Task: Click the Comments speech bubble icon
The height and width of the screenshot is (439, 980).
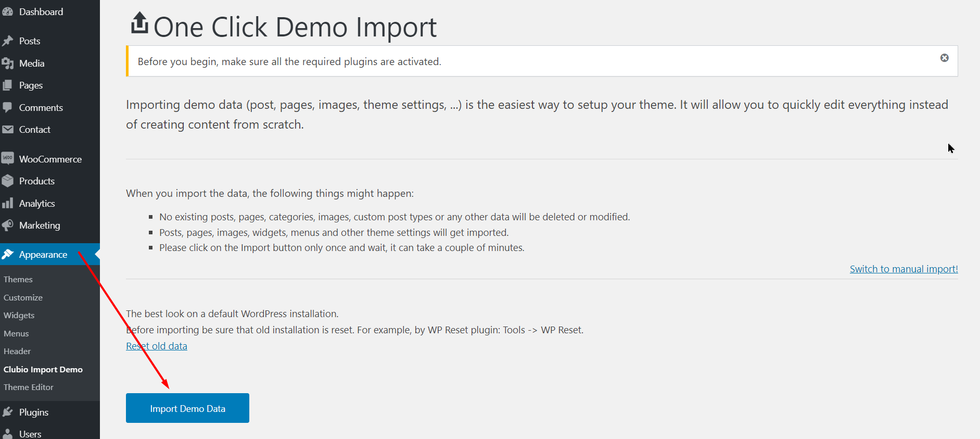Action: 8,107
